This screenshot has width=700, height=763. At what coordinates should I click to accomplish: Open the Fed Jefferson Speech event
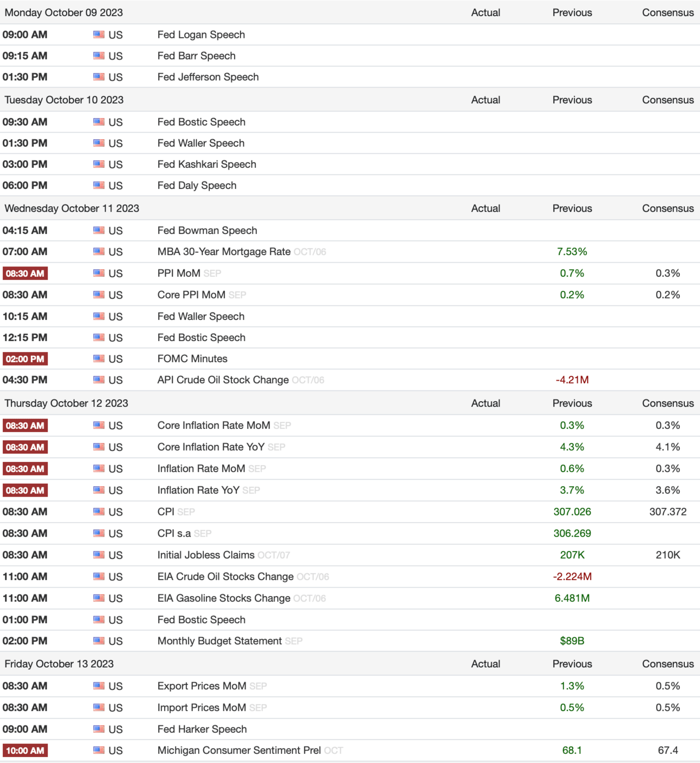[x=208, y=77]
